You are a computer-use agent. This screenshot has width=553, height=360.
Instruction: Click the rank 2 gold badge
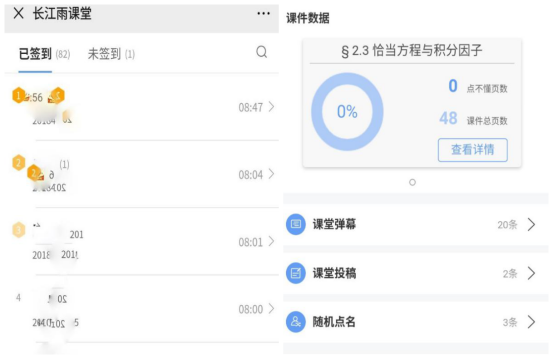tap(18, 163)
